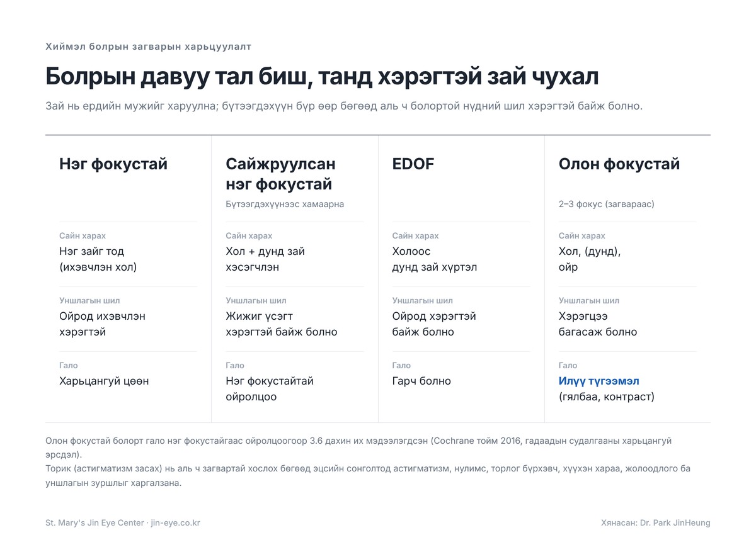
Task: Click "Сайн харах" label in Нэг фокустай column
Action: pyautogui.click(x=83, y=235)
